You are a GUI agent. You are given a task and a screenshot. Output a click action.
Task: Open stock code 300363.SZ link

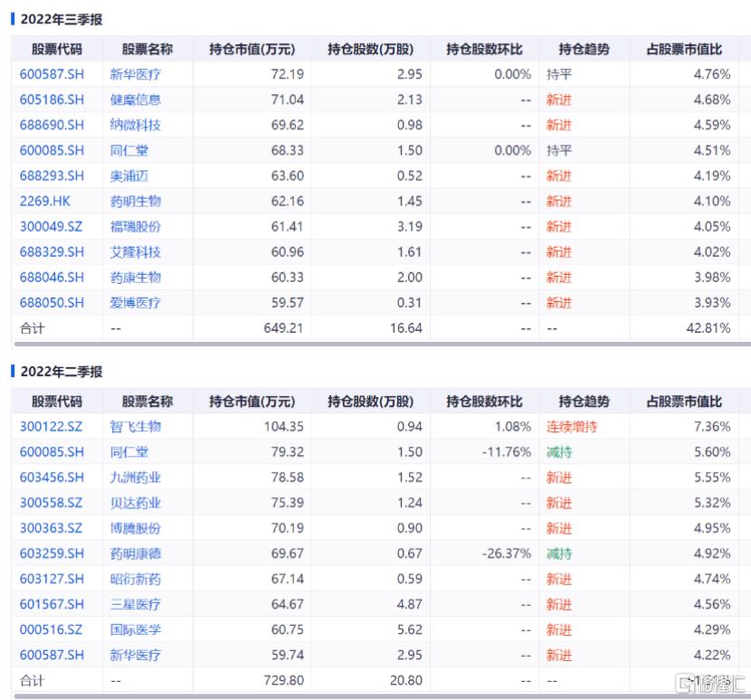point(51,528)
